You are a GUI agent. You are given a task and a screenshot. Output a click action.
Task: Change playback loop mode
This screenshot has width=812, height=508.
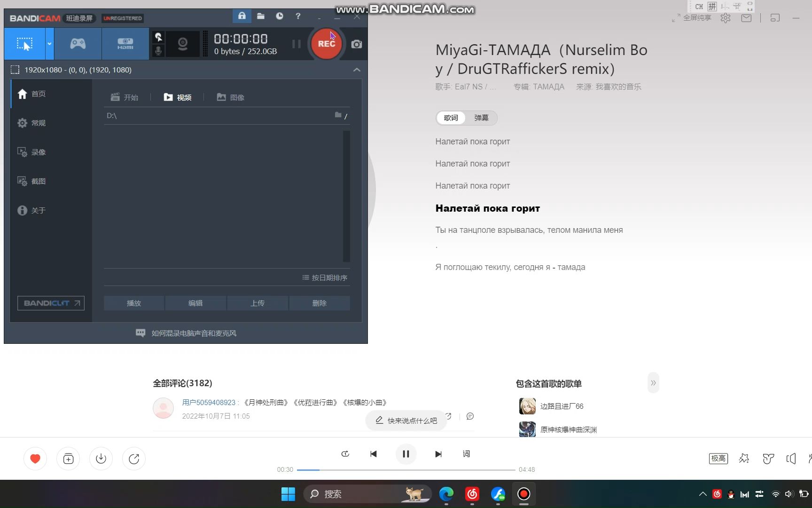pyautogui.click(x=345, y=454)
